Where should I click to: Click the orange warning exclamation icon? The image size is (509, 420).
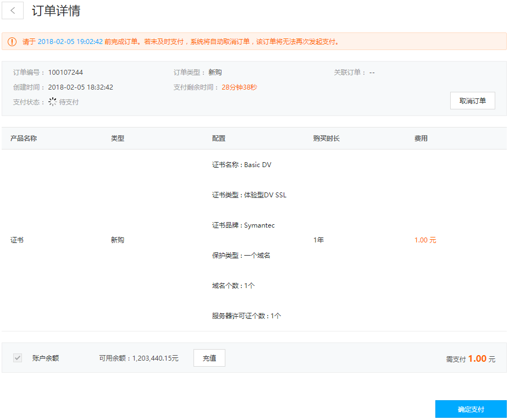click(12, 42)
